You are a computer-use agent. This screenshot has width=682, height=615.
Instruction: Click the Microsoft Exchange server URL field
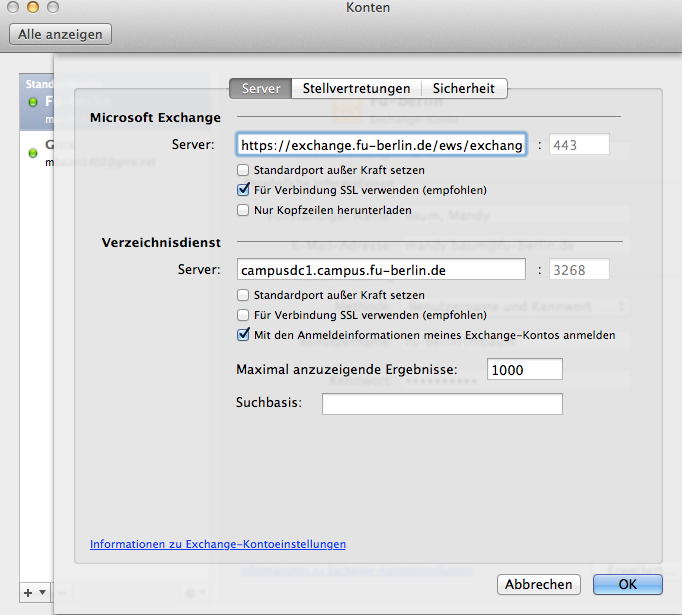(x=380, y=145)
